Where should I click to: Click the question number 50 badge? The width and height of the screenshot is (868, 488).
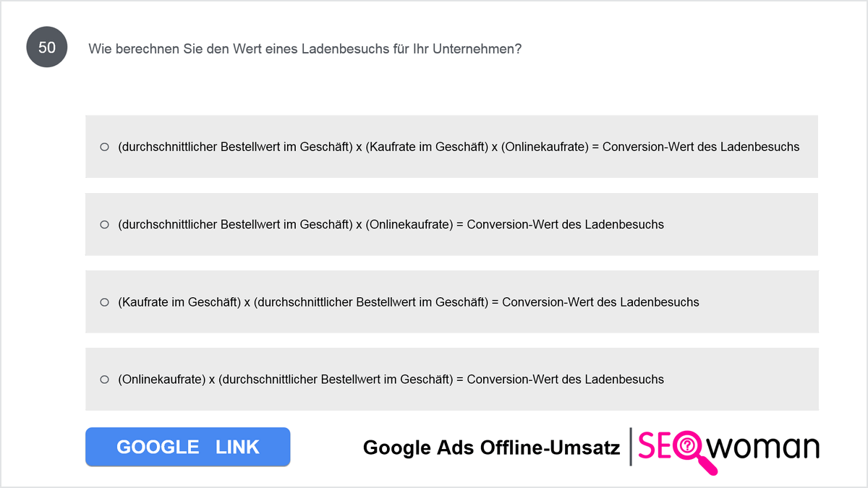point(47,48)
